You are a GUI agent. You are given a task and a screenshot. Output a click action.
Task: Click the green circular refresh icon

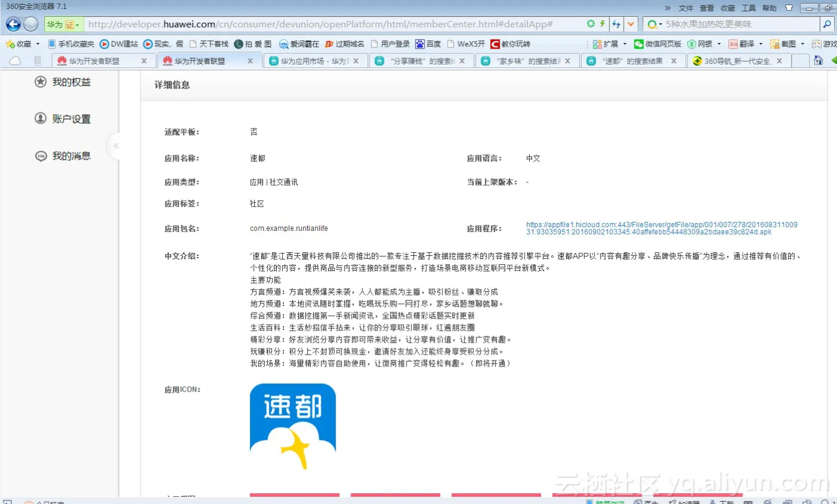click(591, 24)
